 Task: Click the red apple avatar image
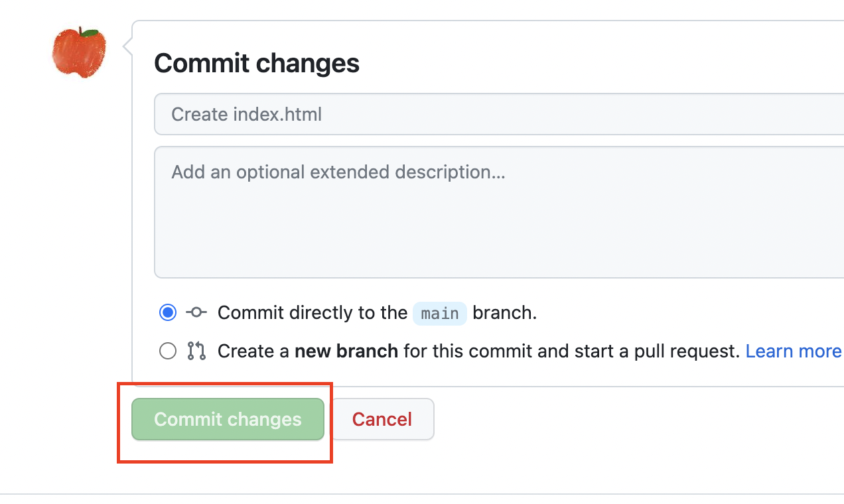point(79,52)
